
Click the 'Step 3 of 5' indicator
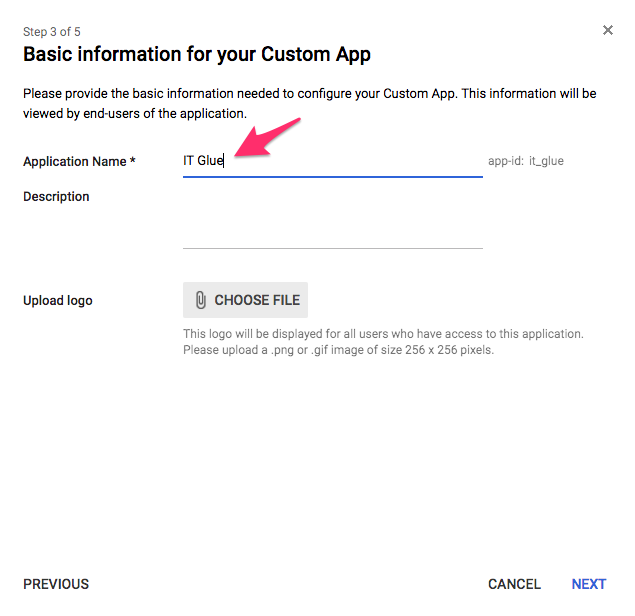pyautogui.click(x=52, y=32)
